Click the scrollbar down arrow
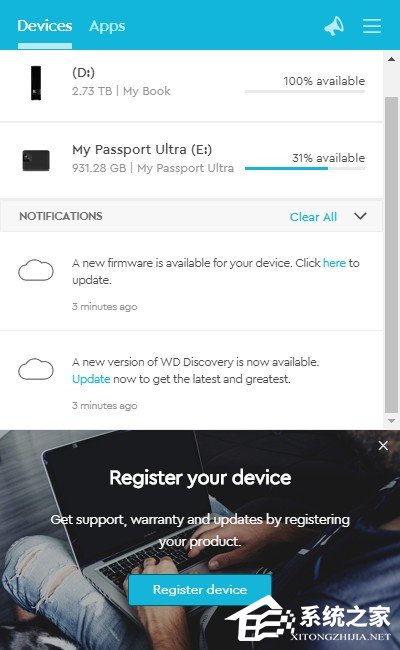 click(x=391, y=421)
